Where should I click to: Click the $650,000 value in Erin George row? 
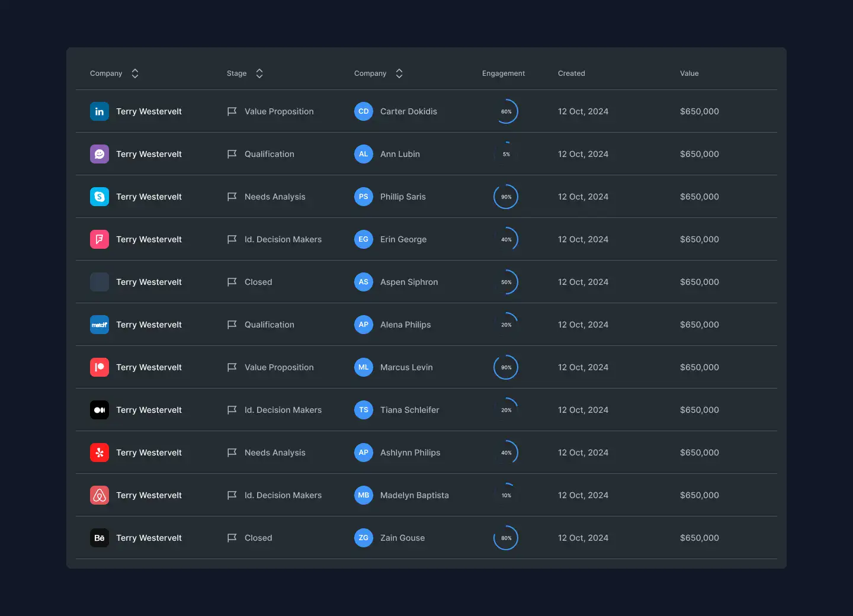tap(700, 239)
